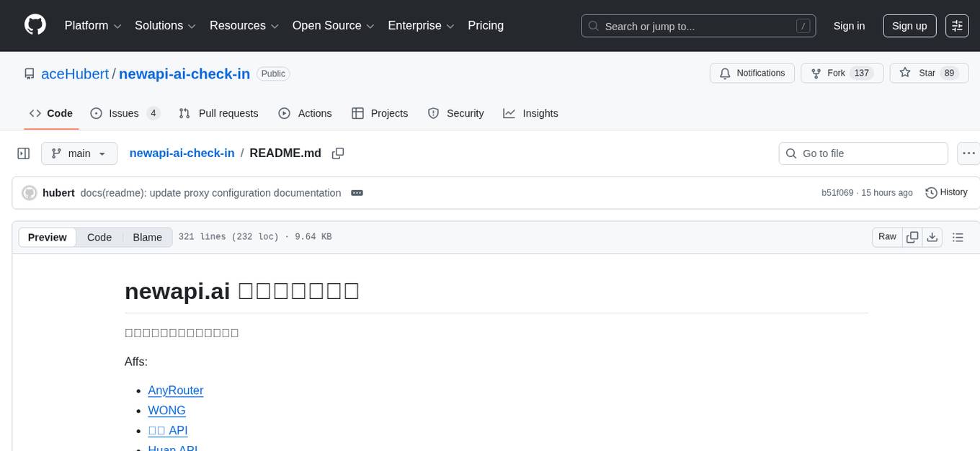This screenshot has width=980, height=451.
Task: Click the notifications bell icon
Action: tap(725, 73)
